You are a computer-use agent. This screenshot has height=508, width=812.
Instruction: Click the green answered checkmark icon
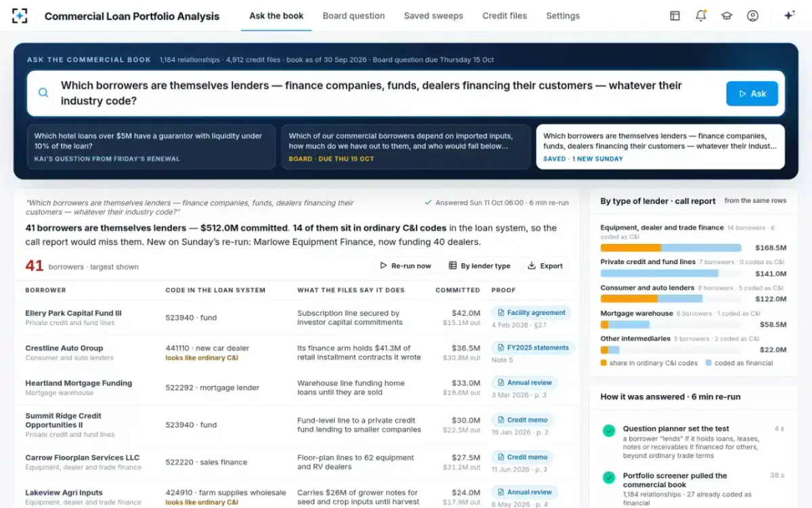[x=428, y=203]
